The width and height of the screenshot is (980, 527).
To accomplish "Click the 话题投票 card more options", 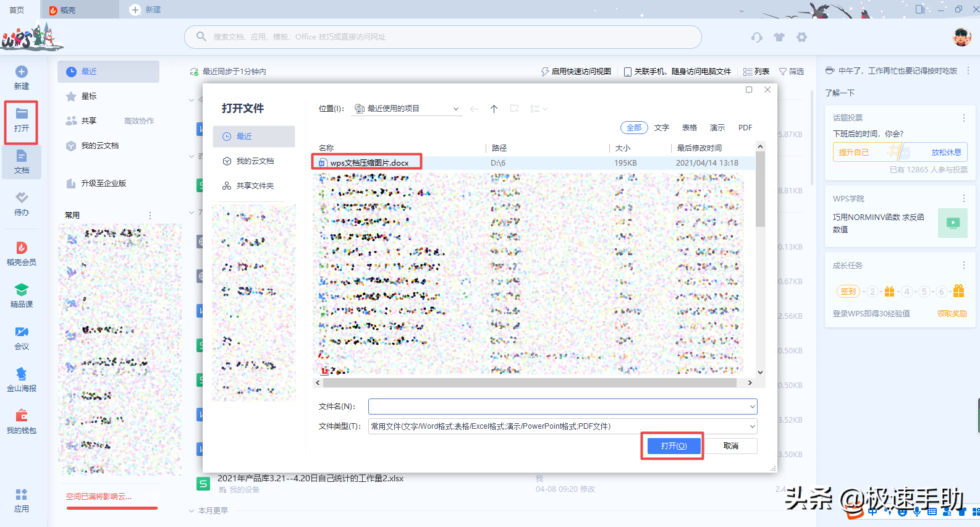I will (963, 118).
